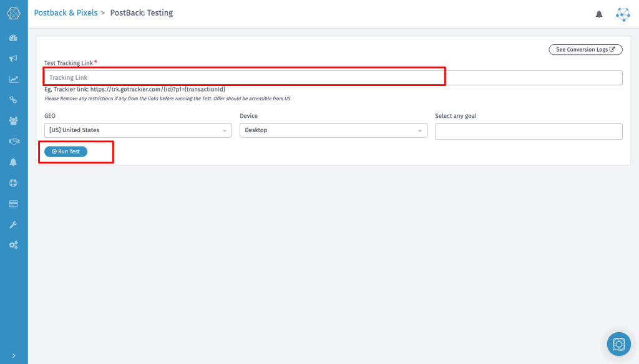This screenshot has height=364, width=639.
Task: Click the notification bell in top header
Action: click(x=599, y=14)
